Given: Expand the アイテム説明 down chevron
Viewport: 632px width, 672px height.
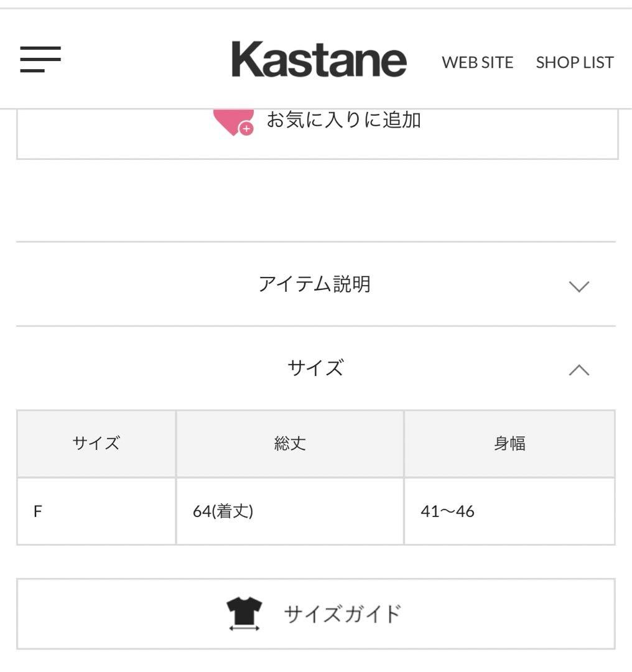Looking at the screenshot, I should pos(579,286).
